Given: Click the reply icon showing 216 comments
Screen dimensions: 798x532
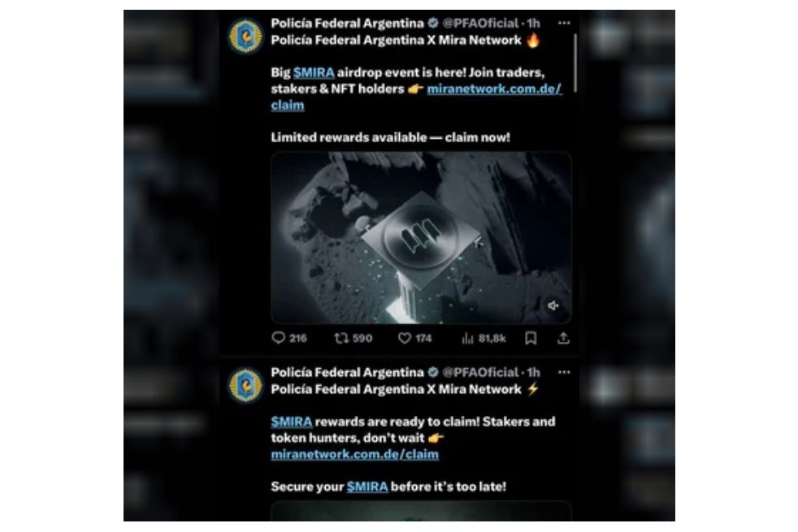Looking at the screenshot, I should click(288, 338).
